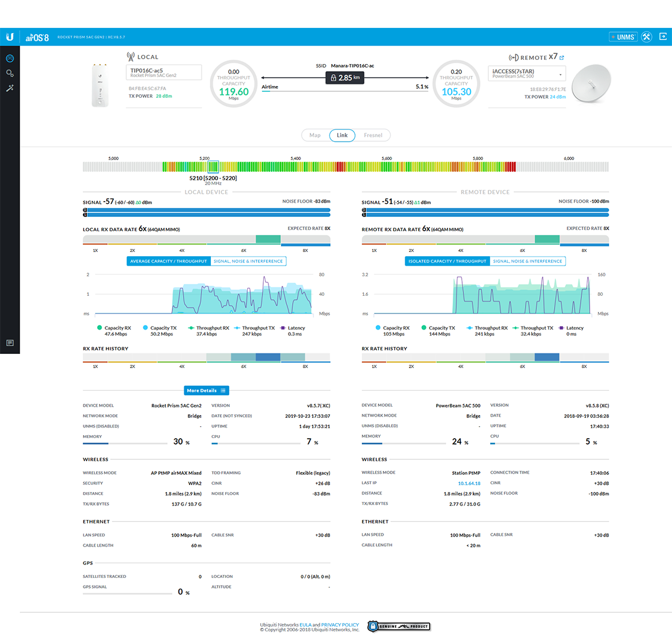The width and height of the screenshot is (672, 642).
Task: Click the PowerBeam dish image
Action: [591, 84]
